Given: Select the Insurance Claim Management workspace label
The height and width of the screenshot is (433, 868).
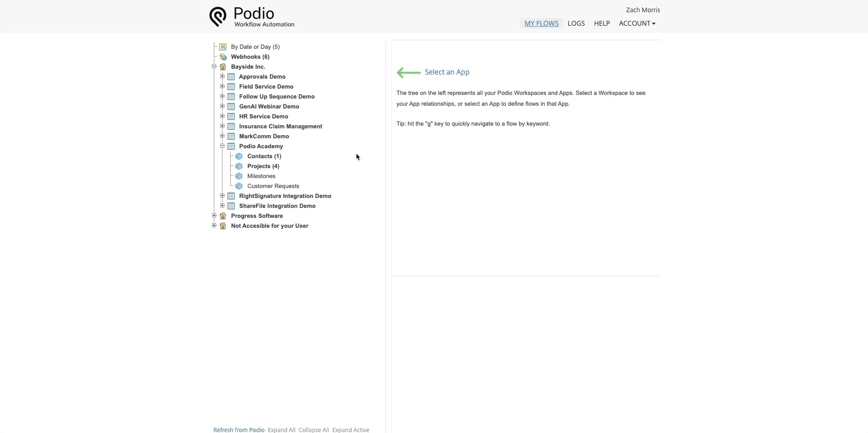Looking at the screenshot, I should pos(281,127).
